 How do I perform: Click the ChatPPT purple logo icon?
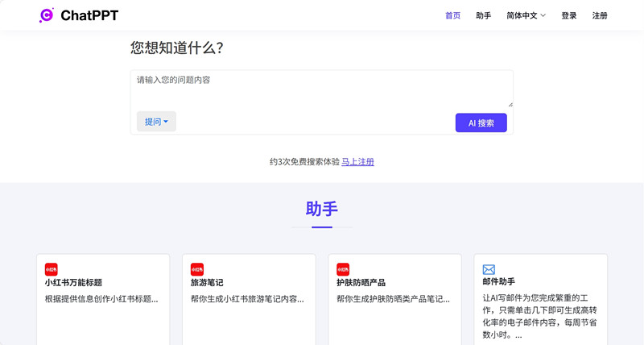47,15
